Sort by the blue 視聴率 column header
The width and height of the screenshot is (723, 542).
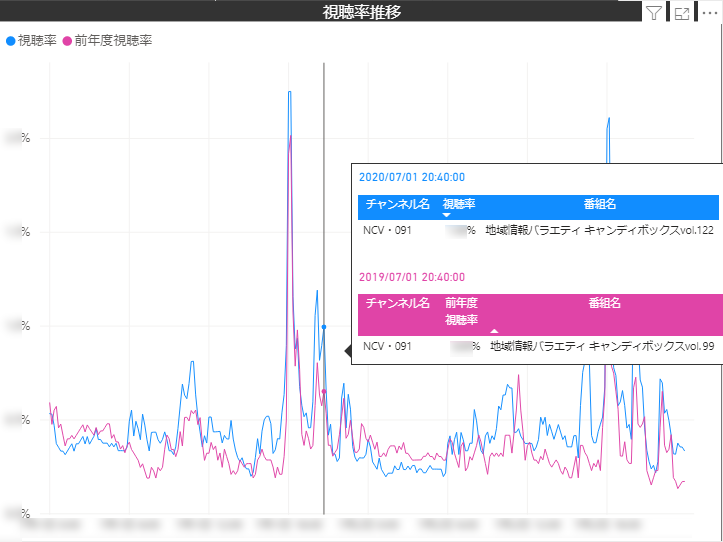459,204
